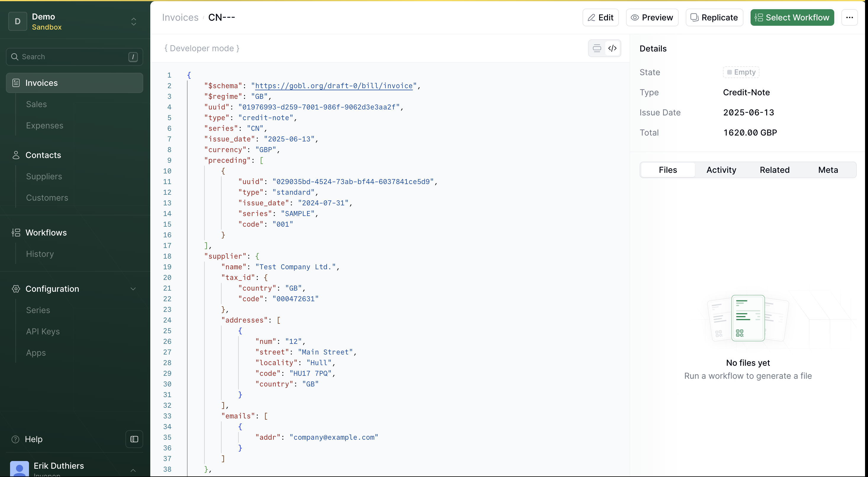Open the Meta tab
The image size is (868, 477).
(828, 170)
